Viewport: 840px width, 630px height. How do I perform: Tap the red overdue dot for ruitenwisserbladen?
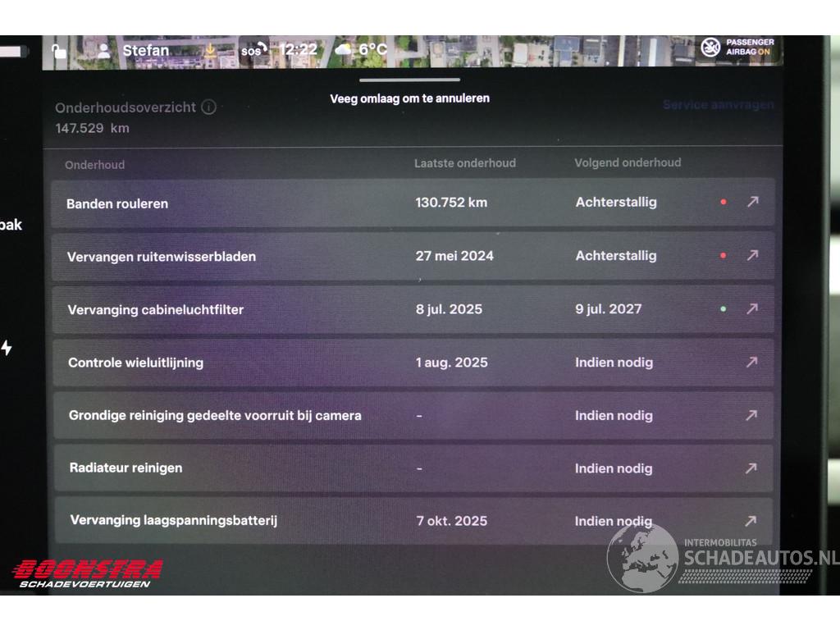point(723,255)
